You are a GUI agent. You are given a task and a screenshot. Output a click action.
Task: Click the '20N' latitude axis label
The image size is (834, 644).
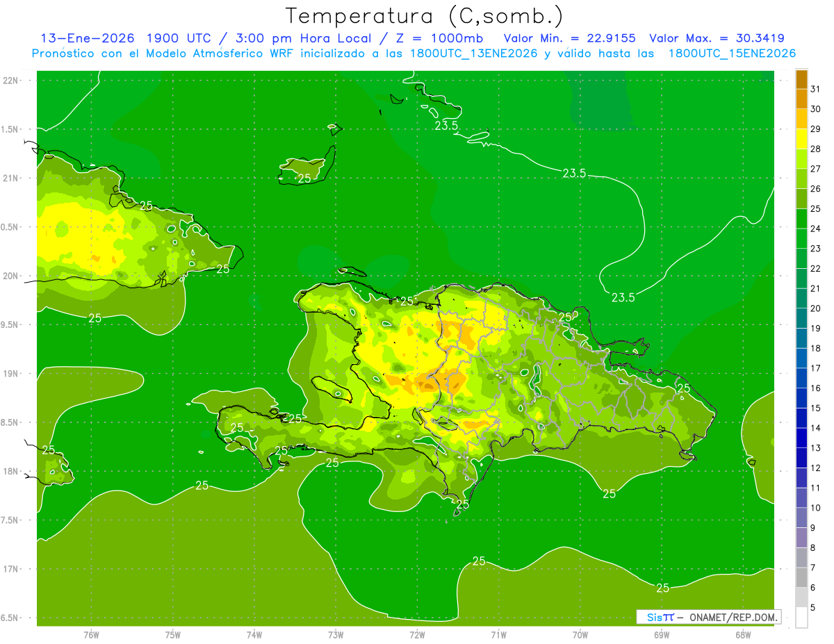[10, 276]
